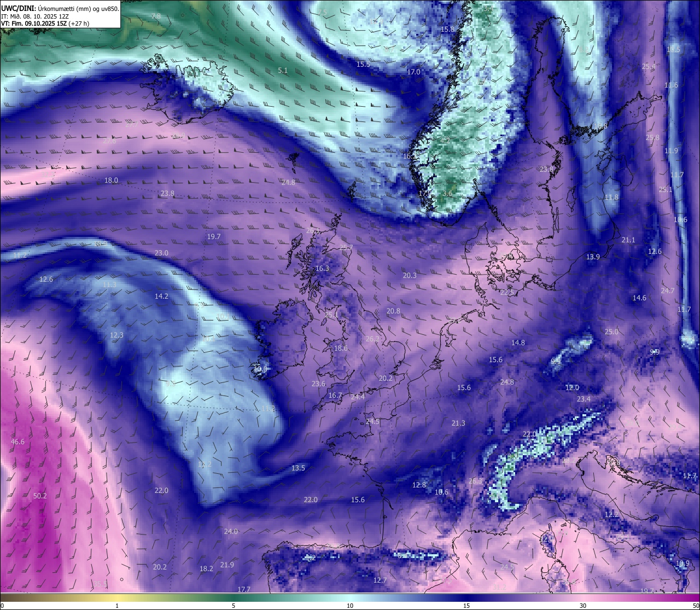Click the 14.8 value label
This screenshot has width=700, height=610.
(x=518, y=342)
